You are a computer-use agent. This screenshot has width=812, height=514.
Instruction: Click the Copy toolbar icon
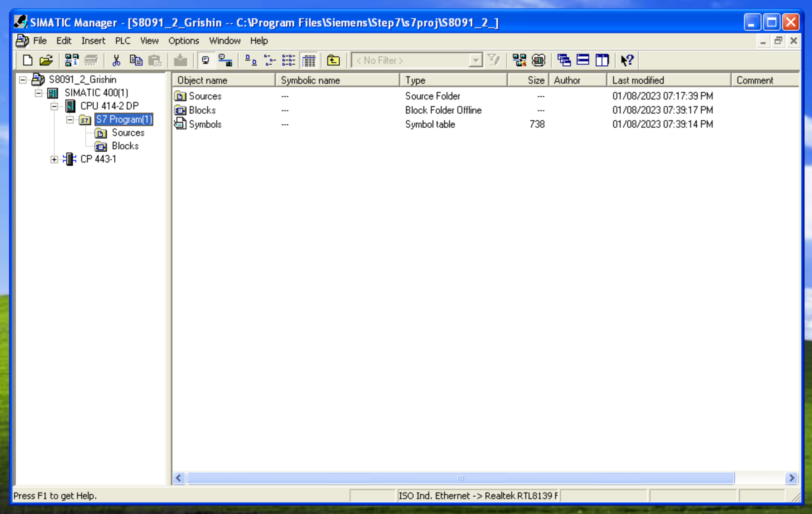[x=135, y=61]
